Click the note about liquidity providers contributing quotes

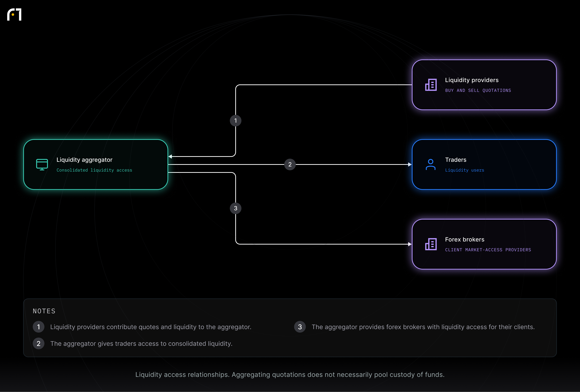point(151,327)
